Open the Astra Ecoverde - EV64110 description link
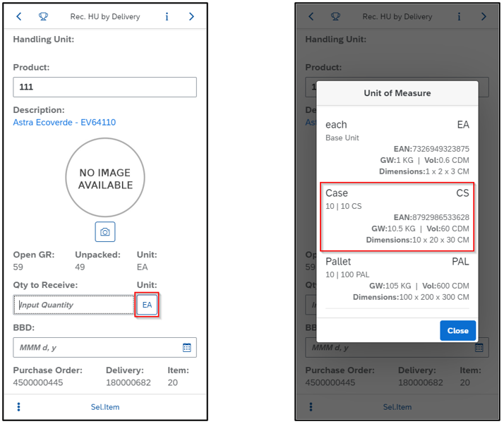The width and height of the screenshot is (504, 424). [x=64, y=122]
